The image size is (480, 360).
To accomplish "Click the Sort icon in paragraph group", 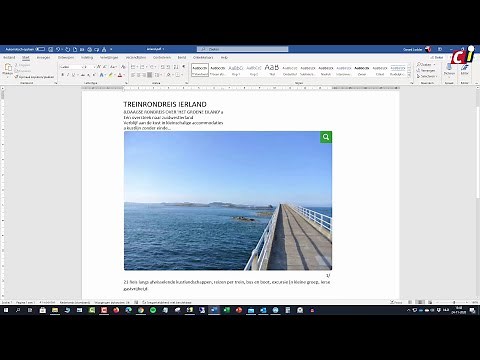I will coord(176,67).
